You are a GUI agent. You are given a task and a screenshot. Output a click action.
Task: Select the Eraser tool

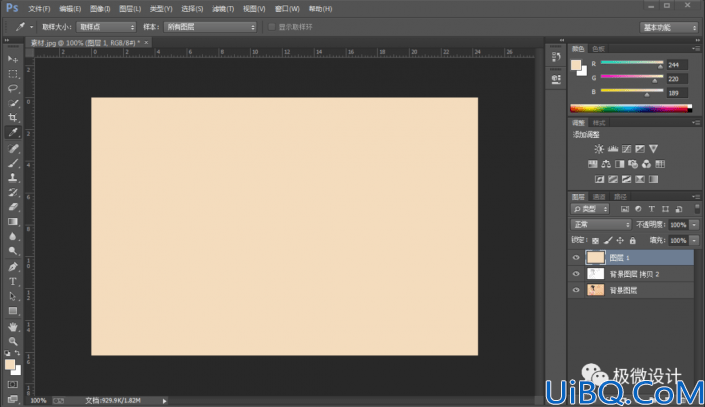13,207
